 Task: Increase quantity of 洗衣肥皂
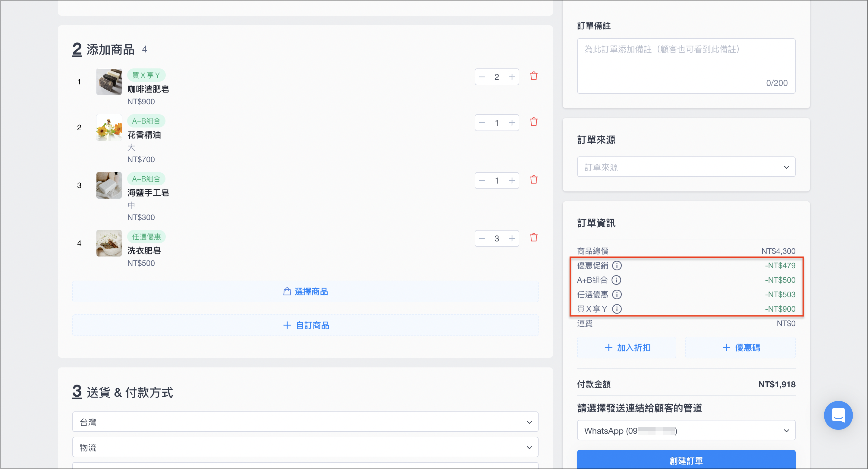(512, 239)
